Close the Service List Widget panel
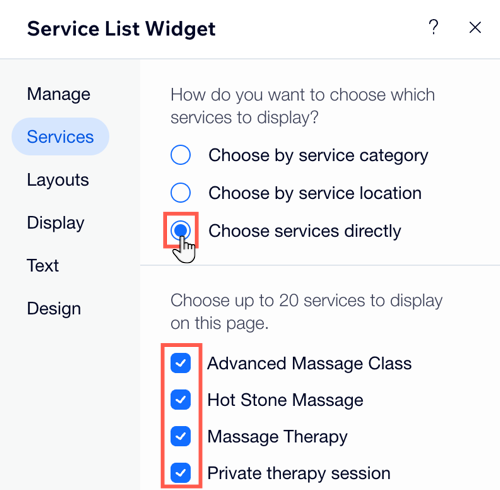The width and height of the screenshot is (500, 490). coord(475,27)
